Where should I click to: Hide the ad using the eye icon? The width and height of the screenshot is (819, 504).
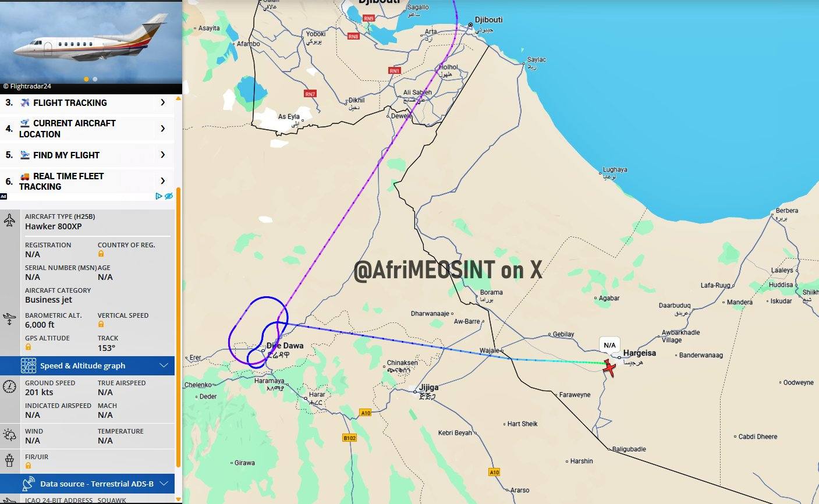(x=169, y=196)
